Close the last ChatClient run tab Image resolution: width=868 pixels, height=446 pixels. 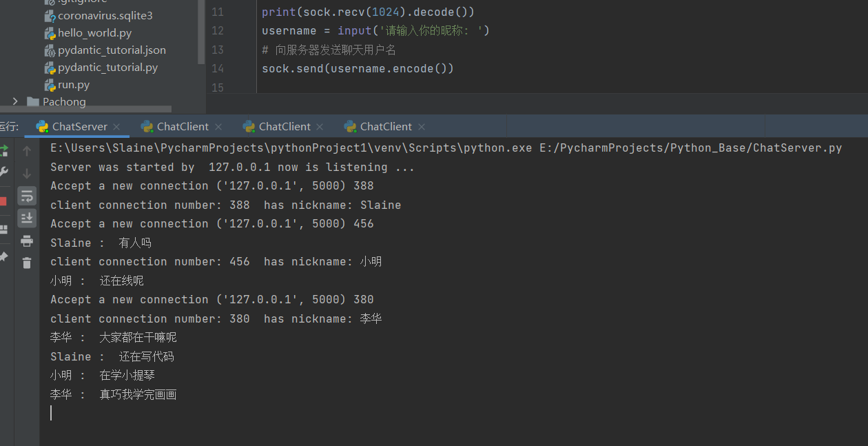click(x=422, y=127)
